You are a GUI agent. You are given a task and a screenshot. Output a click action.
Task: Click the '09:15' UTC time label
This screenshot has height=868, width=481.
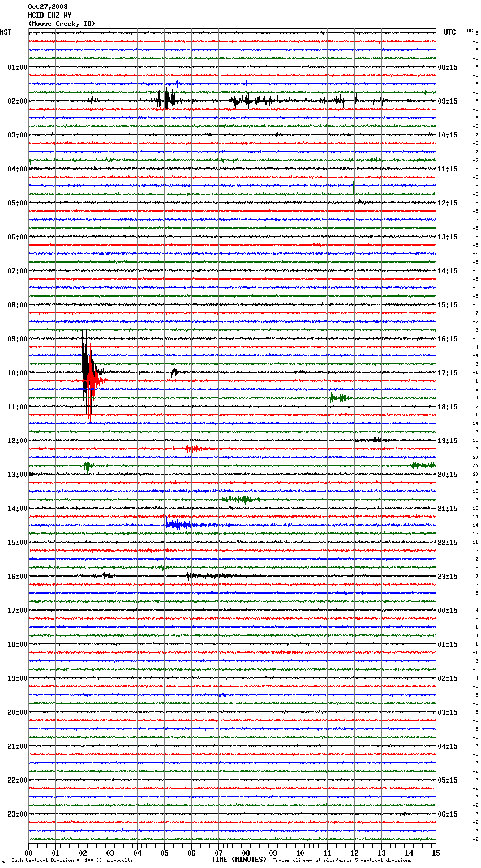click(448, 101)
